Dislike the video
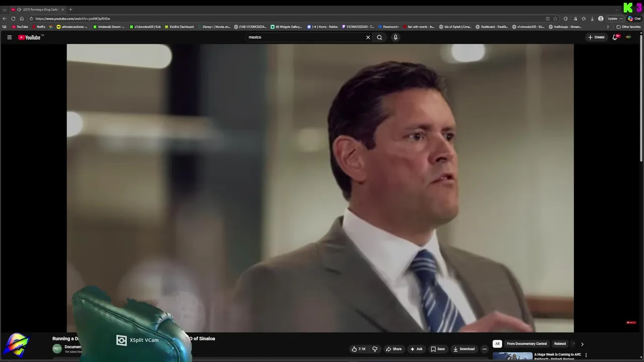644x362 pixels. (x=374, y=349)
